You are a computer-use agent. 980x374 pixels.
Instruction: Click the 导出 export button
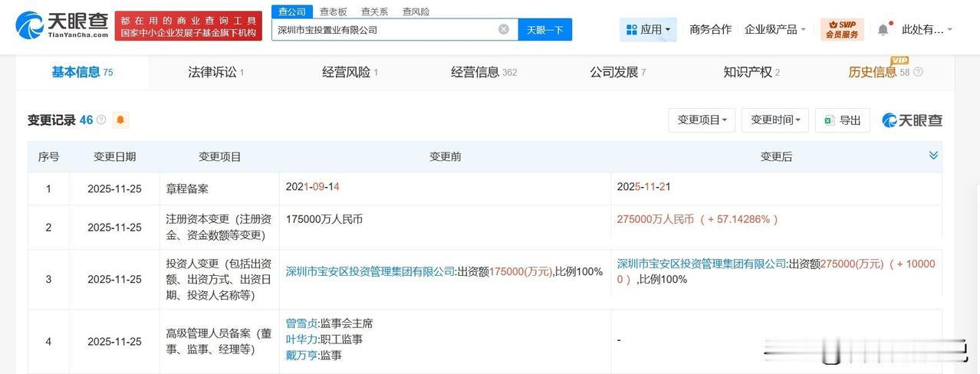[x=842, y=120]
